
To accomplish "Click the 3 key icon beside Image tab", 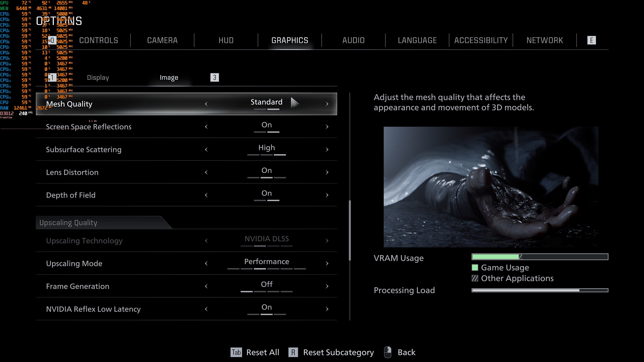I will tap(214, 77).
